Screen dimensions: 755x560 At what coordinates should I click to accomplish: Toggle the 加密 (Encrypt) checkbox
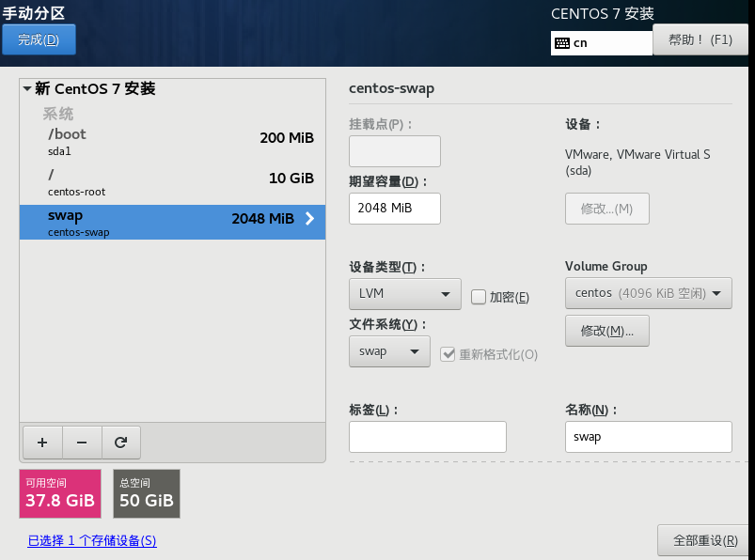(479, 297)
